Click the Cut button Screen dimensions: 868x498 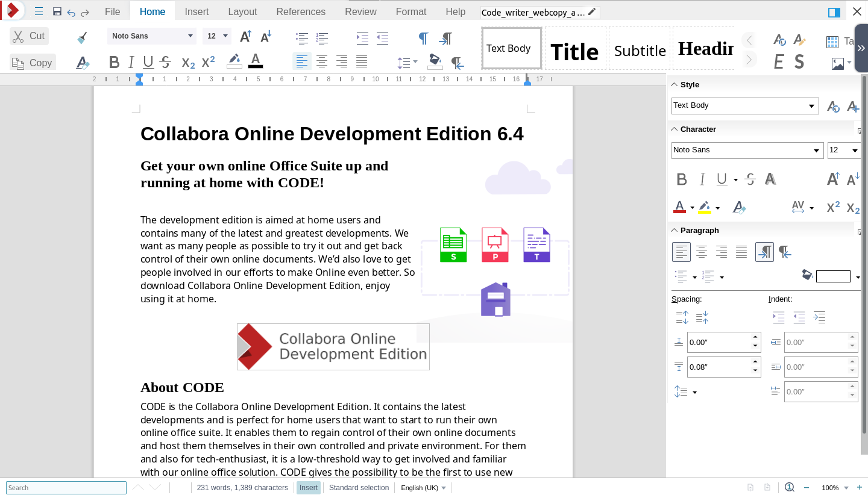point(29,36)
